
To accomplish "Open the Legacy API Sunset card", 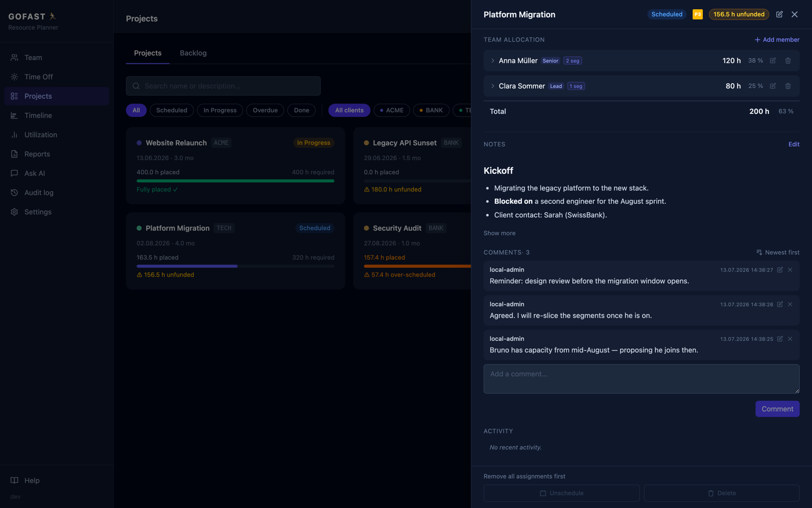I will [x=412, y=166].
